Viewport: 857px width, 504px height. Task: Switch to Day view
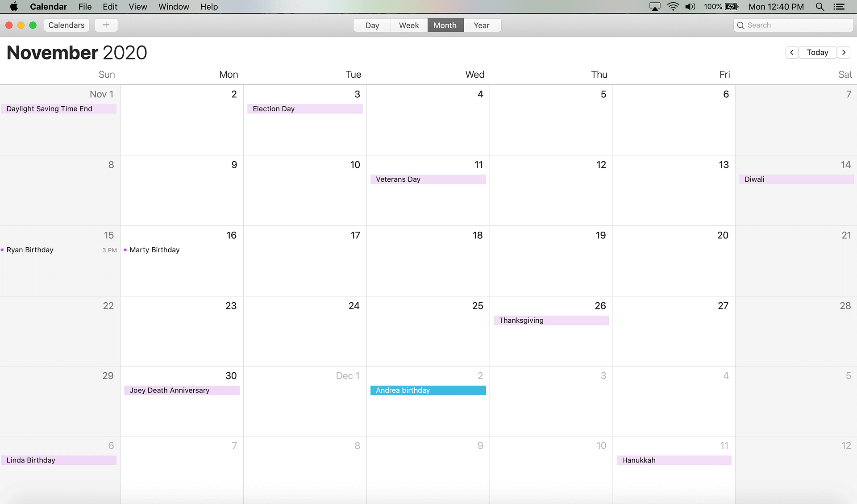click(371, 25)
